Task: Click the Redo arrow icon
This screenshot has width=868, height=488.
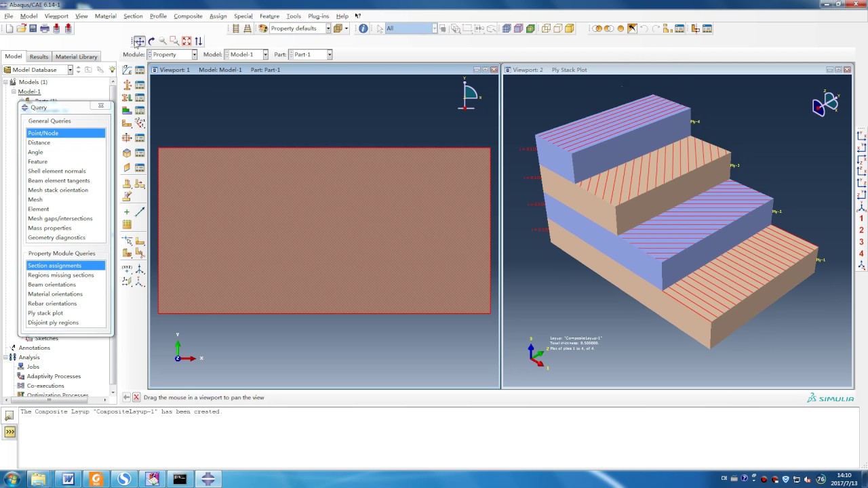Action: click(x=655, y=28)
